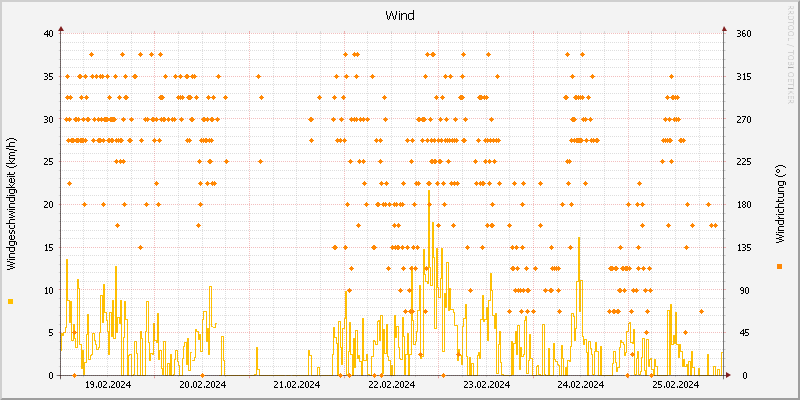800x400 pixels.
Task: Click the right axis value 270
Action: coord(744,119)
